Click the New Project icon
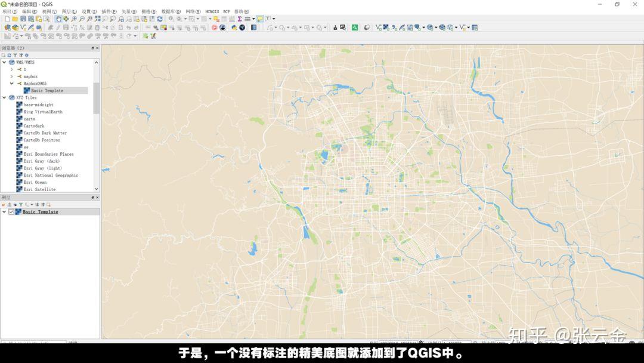Screen dimensions: 644x363 tap(7, 19)
